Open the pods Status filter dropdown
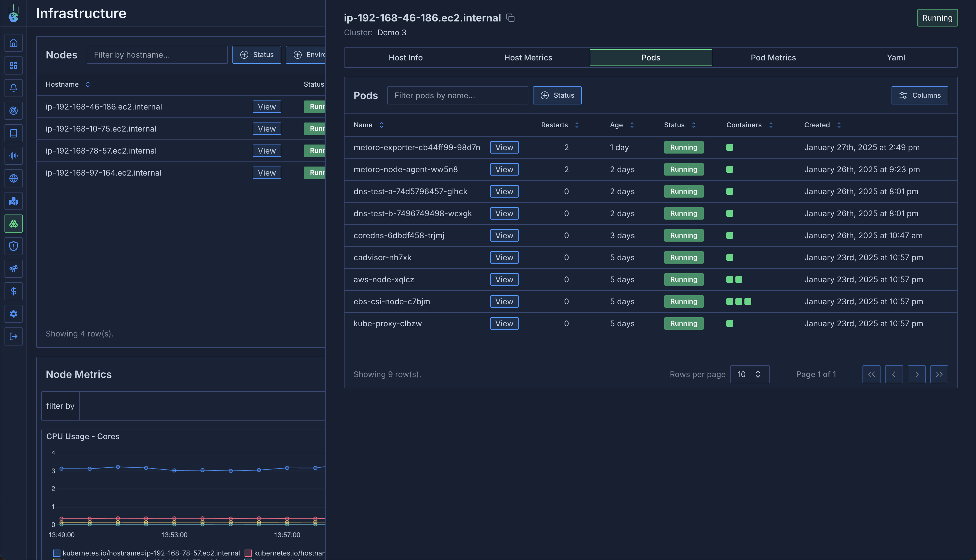Image resolution: width=976 pixels, height=560 pixels. [x=557, y=95]
